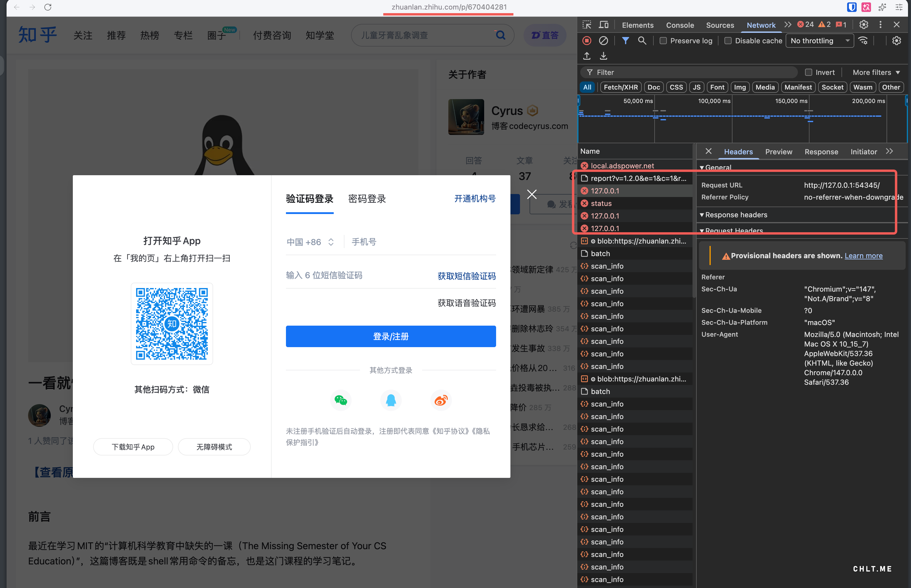The width and height of the screenshot is (911, 588).
Task: Import HAR file with upload icon
Action: pos(587,56)
